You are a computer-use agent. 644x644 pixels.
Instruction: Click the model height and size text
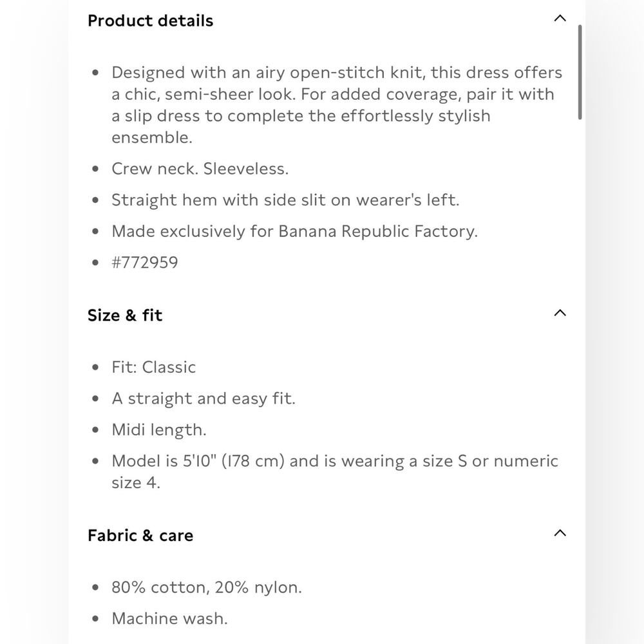(335, 471)
